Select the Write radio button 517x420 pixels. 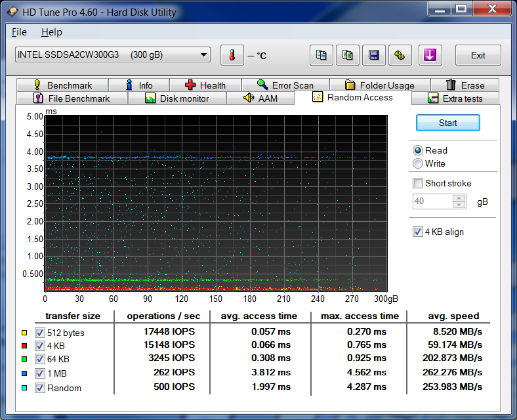click(x=418, y=163)
